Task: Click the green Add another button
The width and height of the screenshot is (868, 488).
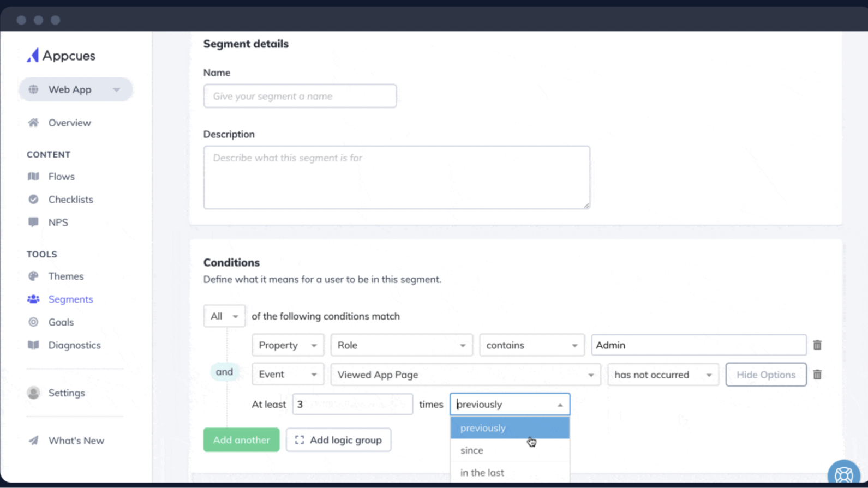Action: (241, 440)
